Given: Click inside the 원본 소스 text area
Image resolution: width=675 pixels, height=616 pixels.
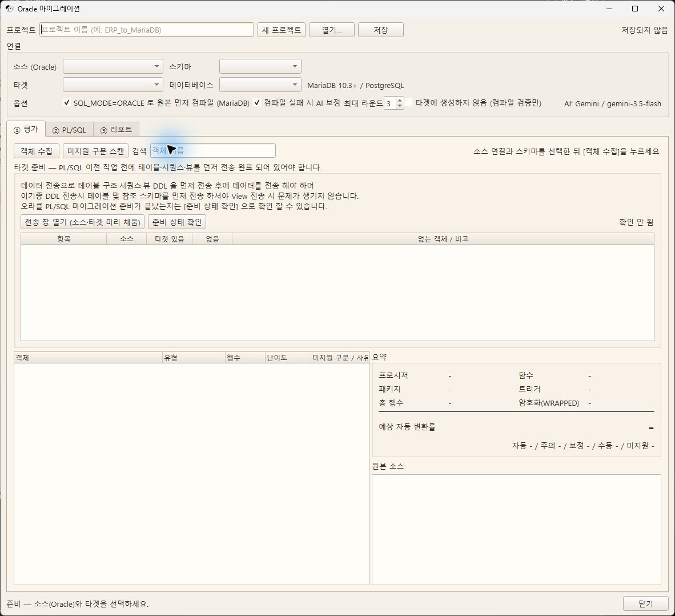Looking at the screenshot, I should (516, 529).
